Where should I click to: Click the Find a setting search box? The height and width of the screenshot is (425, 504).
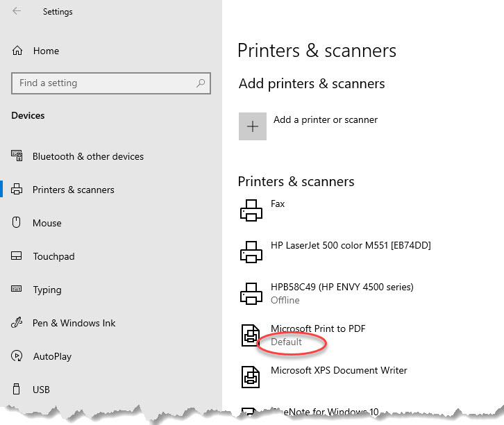point(111,83)
